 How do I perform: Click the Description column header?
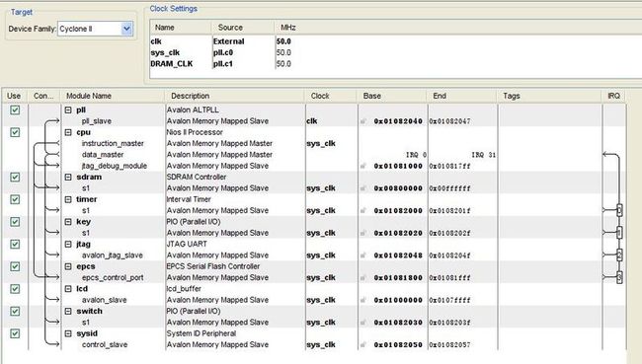point(235,96)
